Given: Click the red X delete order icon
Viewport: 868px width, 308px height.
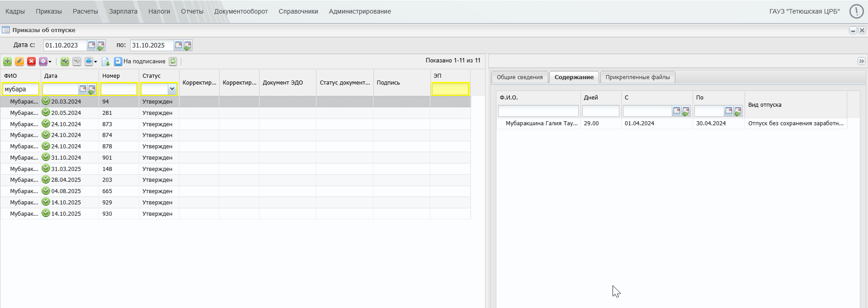Looking at the screenshot, I should [x=31, y=62].
